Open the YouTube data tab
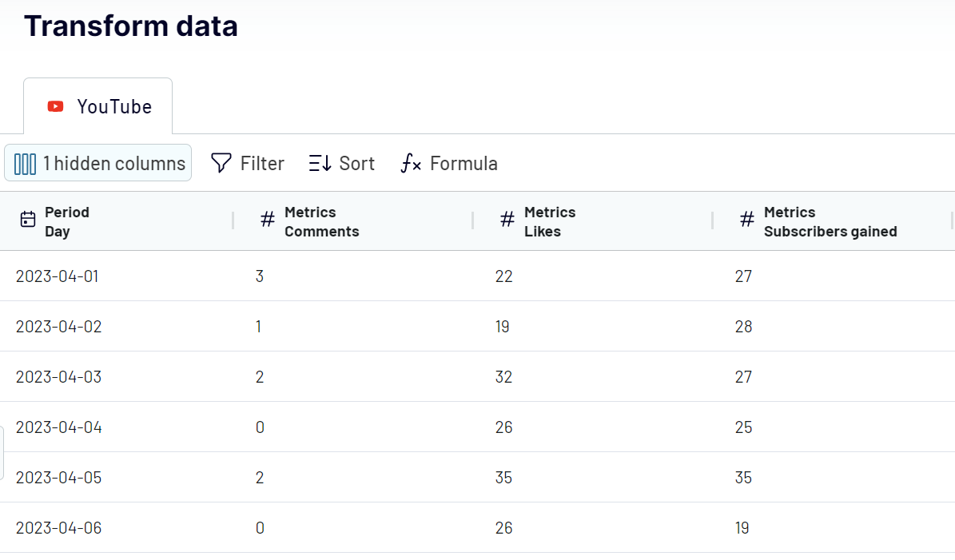Screen dimensions: 955x560 click(x=98, y=106)
